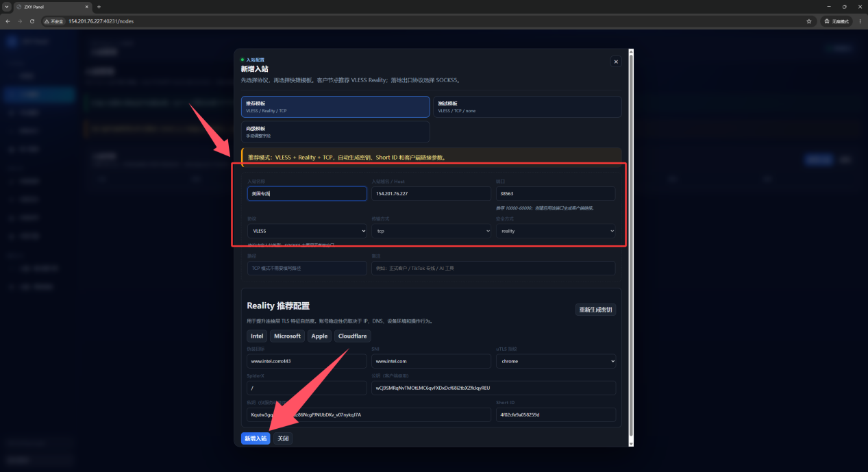
Task: Reload the page with the refresh icon
Action: pyautogui.click(x=32, y=21)
